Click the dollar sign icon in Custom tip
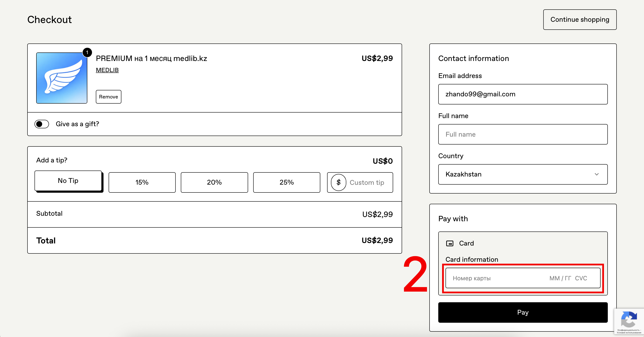This screenshot has width=644, height=337. pos(338,182)
